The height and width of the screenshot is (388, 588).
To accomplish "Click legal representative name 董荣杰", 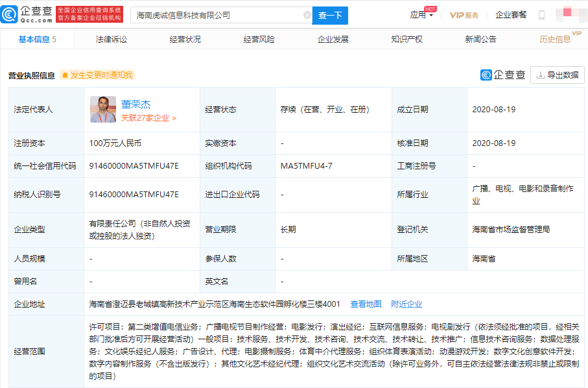I will pyautogui.click(x=135, y=104).
